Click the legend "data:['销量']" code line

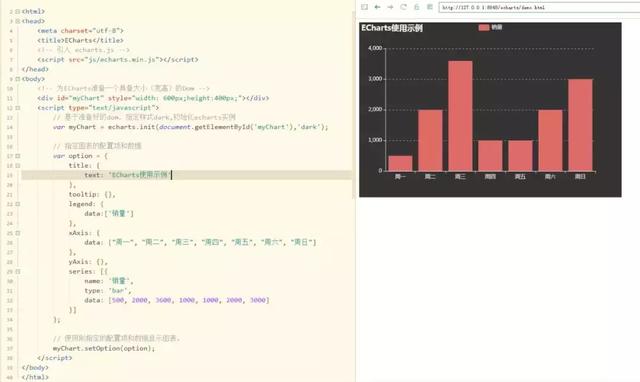[x=109, y=213]
